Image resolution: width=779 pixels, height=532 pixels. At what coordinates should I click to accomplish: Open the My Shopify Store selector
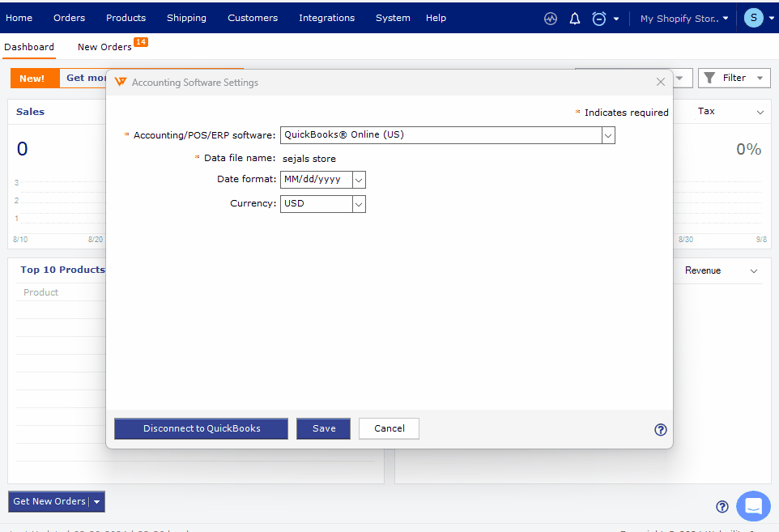tap(684, 19)
